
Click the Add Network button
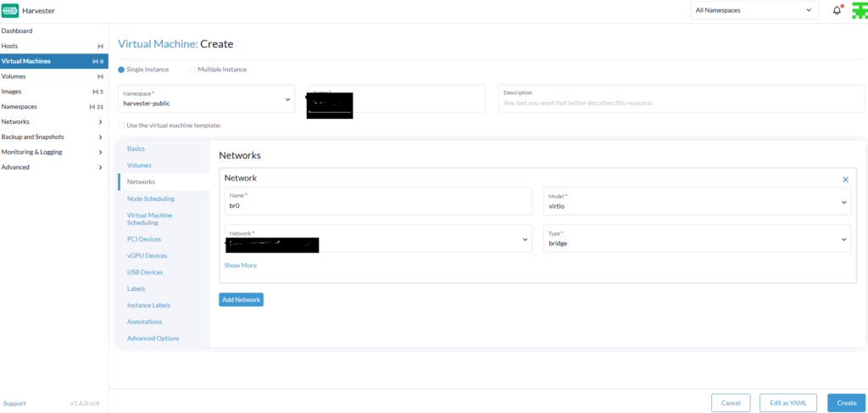(241, 299)
